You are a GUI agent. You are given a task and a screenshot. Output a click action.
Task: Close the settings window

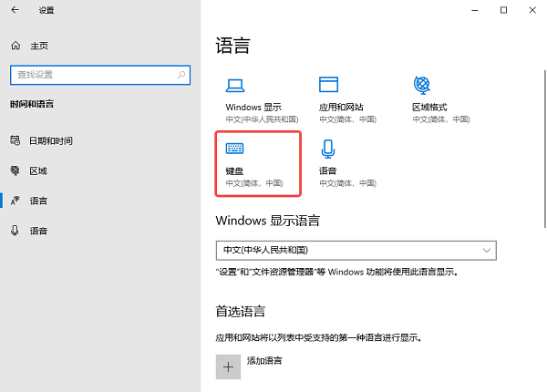click(532, 10)
